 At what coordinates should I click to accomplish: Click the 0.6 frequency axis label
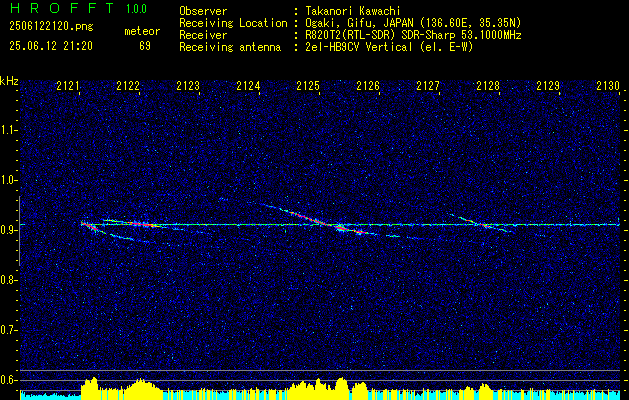coord(8,380)
